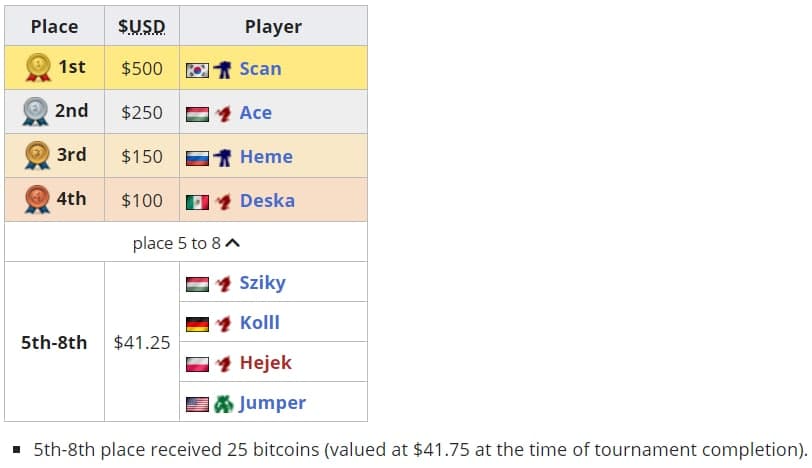
Task: Click the Protoss race icon next to Jumper
Action: (x=224, y=404)
